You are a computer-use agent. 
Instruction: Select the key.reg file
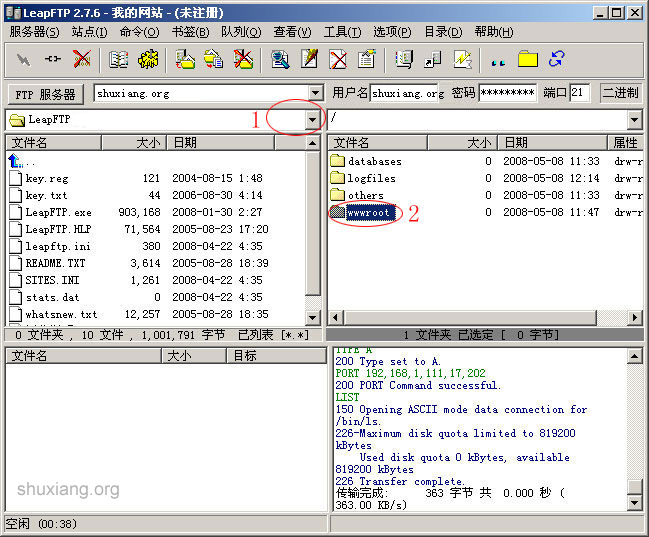[47, 178]
